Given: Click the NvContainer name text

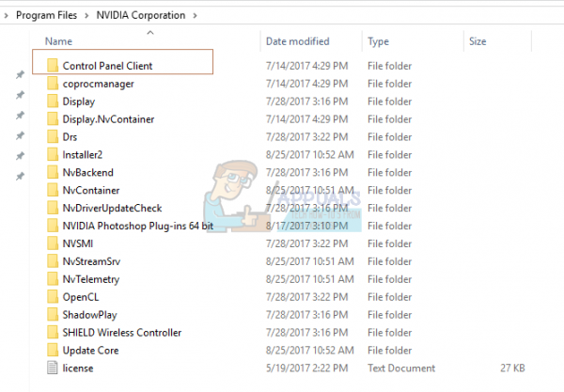Looking at the screenshot, I should point(91,190).
